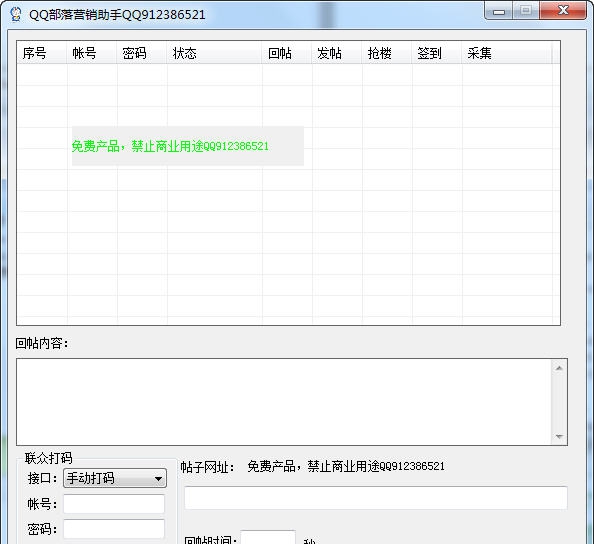Click scroll up arrow of reply content box
Viewport: 594px width, 544px height.
(559, 368)
